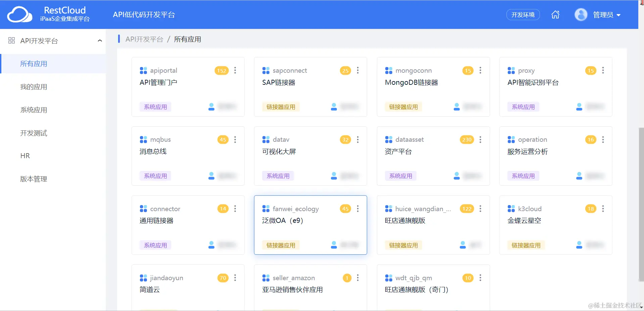Click 系统应用 tag on connector card
This screenshot has height=311, width=644.
(155, 245)
